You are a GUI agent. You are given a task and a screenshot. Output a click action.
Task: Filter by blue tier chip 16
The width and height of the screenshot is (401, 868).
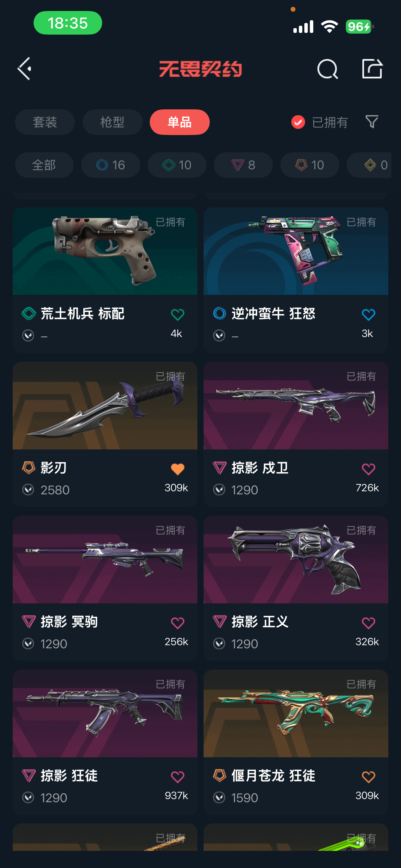coord(110,165)
